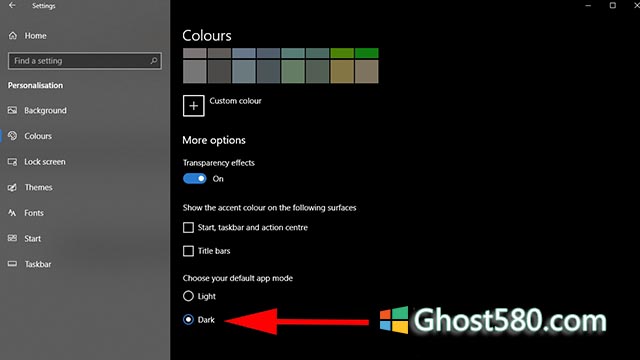Open Fonts page via its letter icon

12,213
